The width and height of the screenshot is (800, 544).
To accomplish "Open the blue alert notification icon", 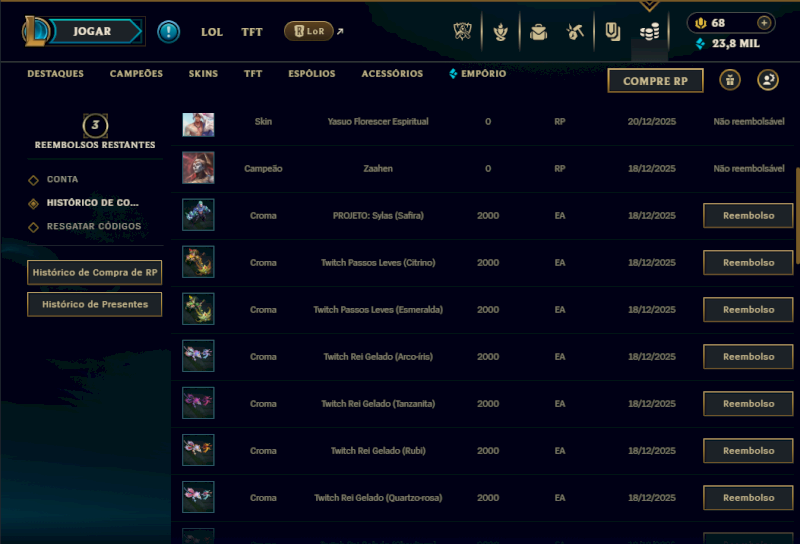I will pos(168,32).
